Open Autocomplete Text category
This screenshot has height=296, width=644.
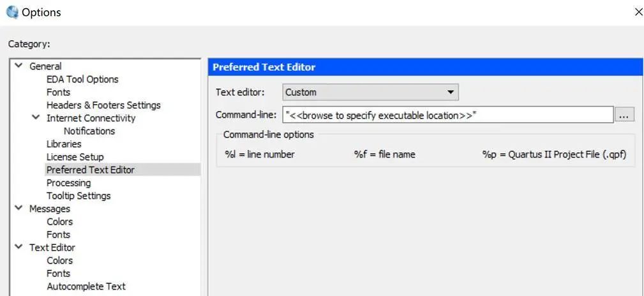(86, 286)
